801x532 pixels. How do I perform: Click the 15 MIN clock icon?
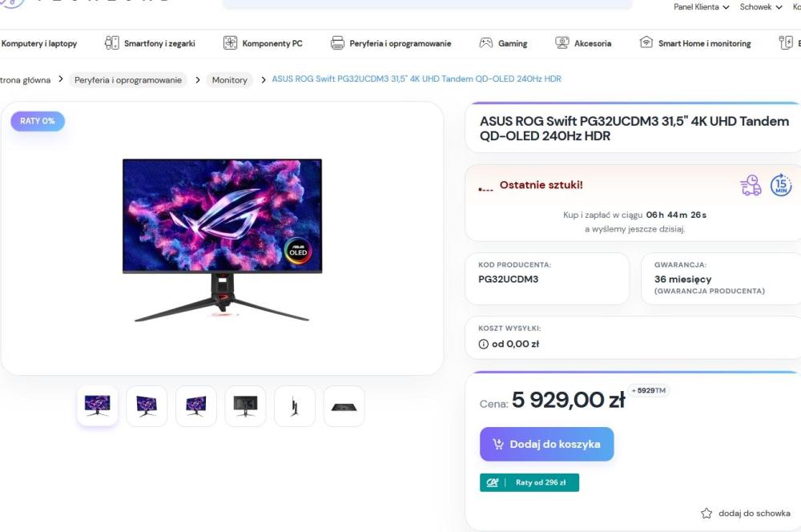(781, 185)
